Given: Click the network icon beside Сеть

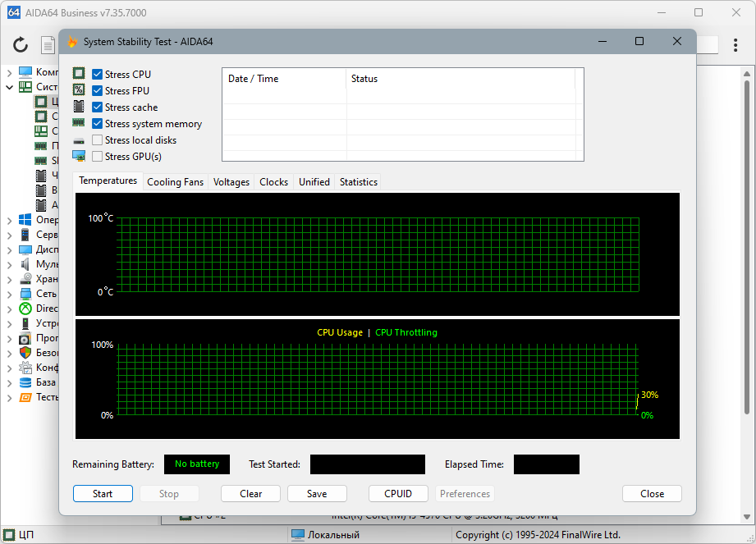Looking at the screenshot, I should [25, 294].
